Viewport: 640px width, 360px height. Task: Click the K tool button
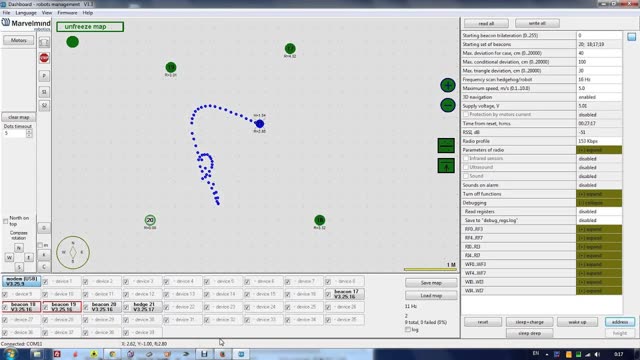coord(44,255)
